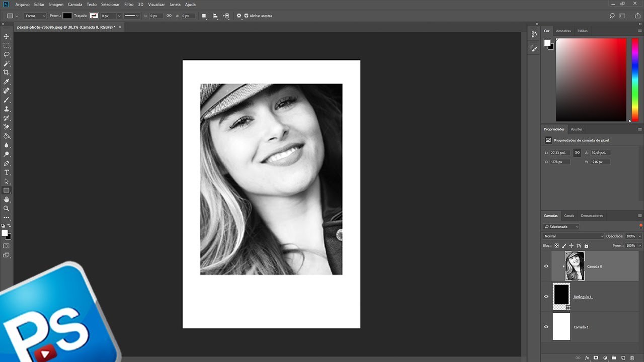The width and height of the screenshot is (644, 362).
Task: Select the Crop tool
Action: [x=7, y=72]
